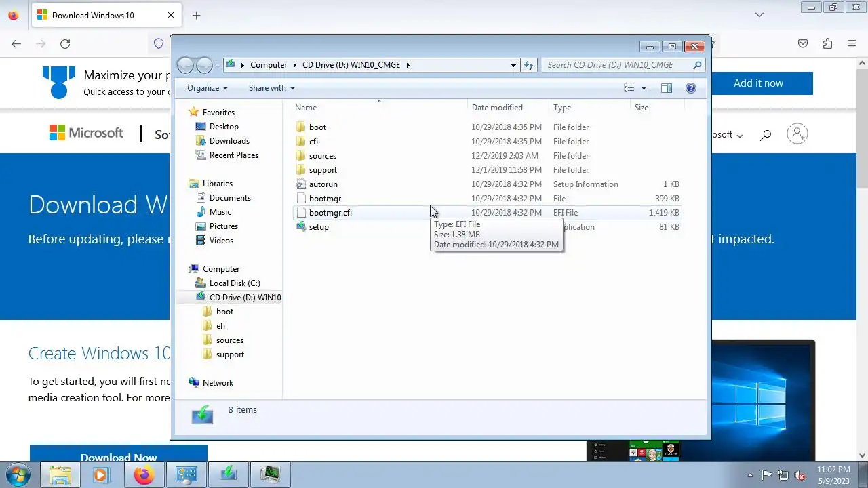
Task: Open the Firefox list all tabs dropdown
Action: pyautogui.click(x=759, y=14)
